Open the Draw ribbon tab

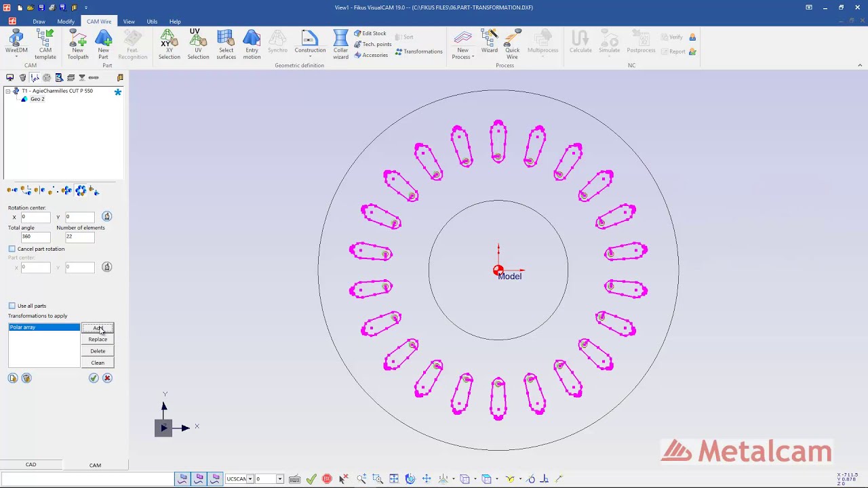point(39,22)
